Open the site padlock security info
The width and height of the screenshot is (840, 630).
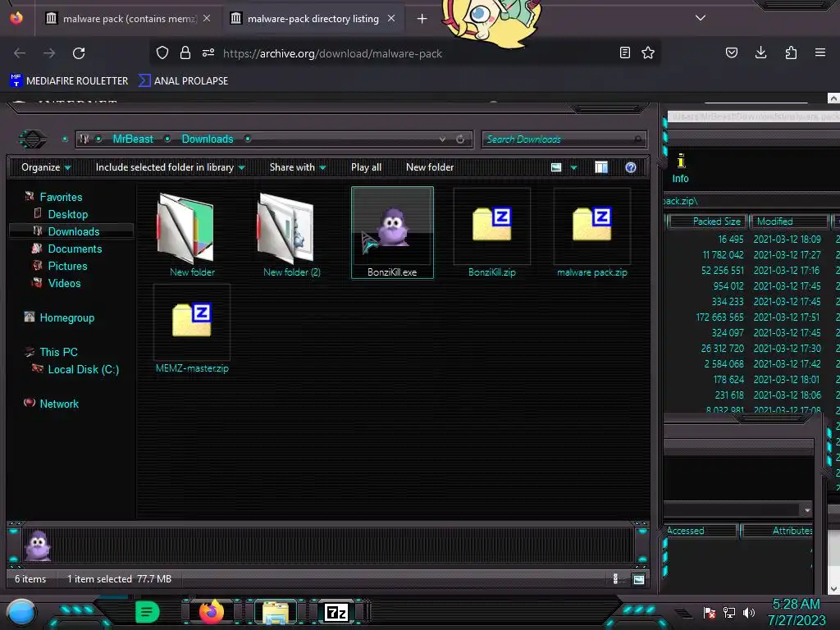coord(185,52)
